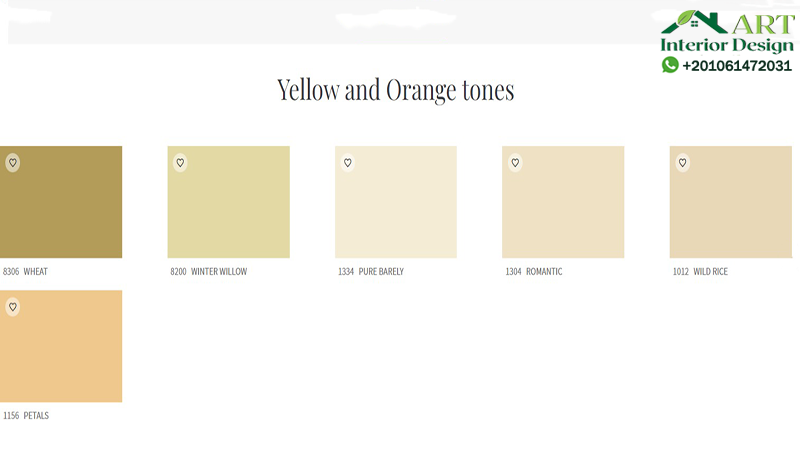This screenshot has width=800, height=450.
Task: Click the 1334 PURE BARELY label
Action: point(371,272)
